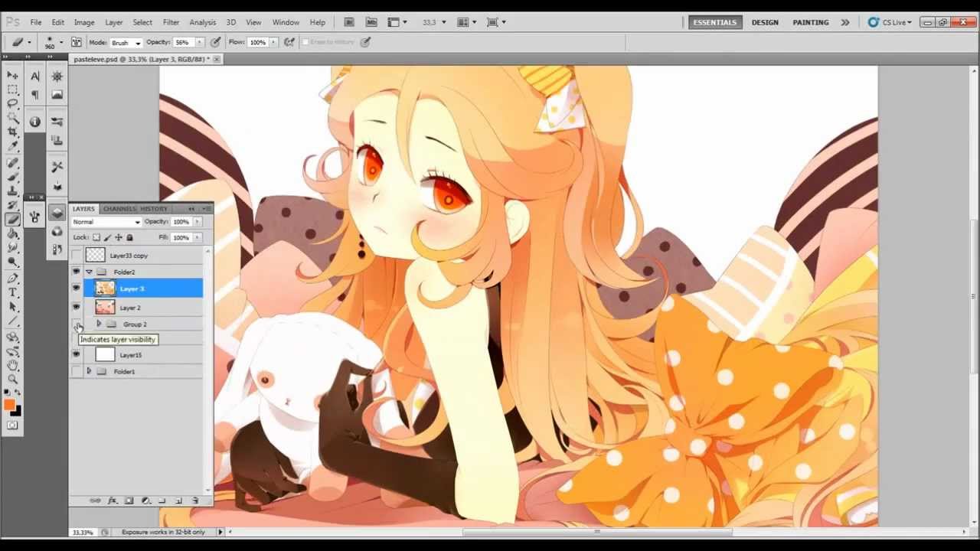980x551 pixels.
Task: Open the CS Live button
Action: tap(890, 22)
